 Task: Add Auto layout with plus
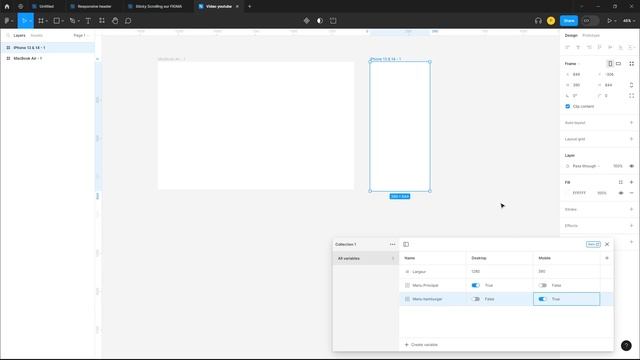(x=631, y=122)
